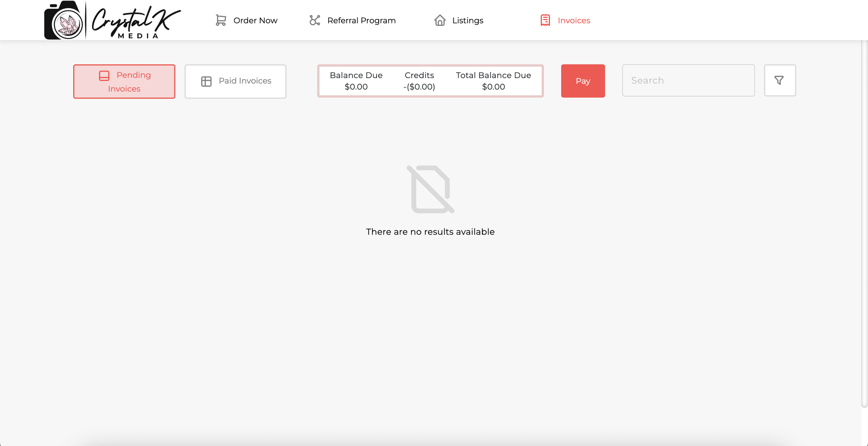Image resolution: width=868 pixels, height=446 pixels.
Task: Open the Listings navigation link
Action: (x=467, y=20)
